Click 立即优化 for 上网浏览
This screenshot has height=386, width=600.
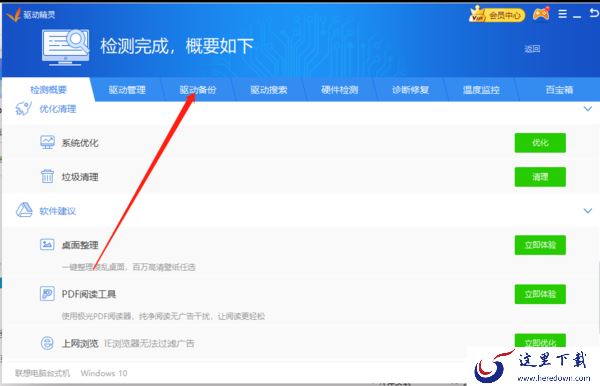pos(540,341)
